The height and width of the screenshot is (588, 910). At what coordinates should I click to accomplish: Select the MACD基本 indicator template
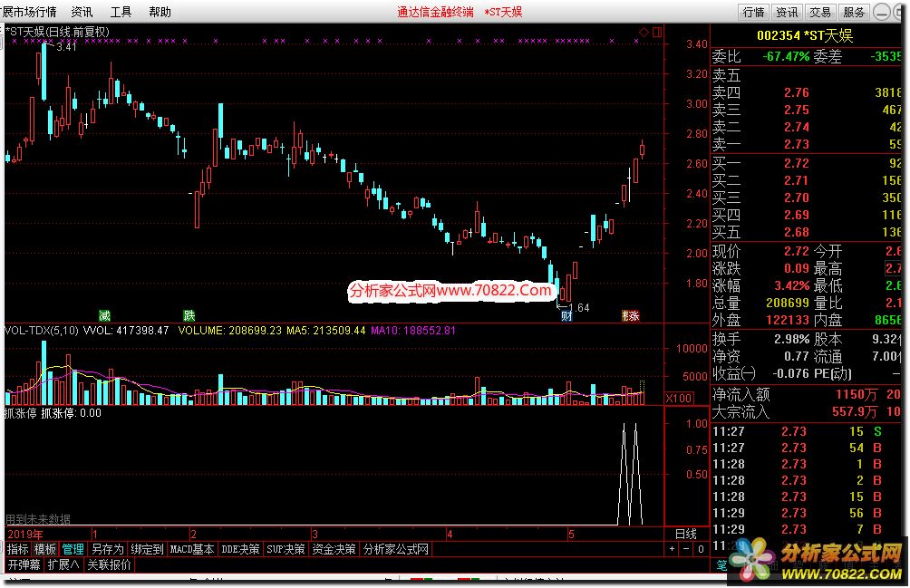point(192,549)
